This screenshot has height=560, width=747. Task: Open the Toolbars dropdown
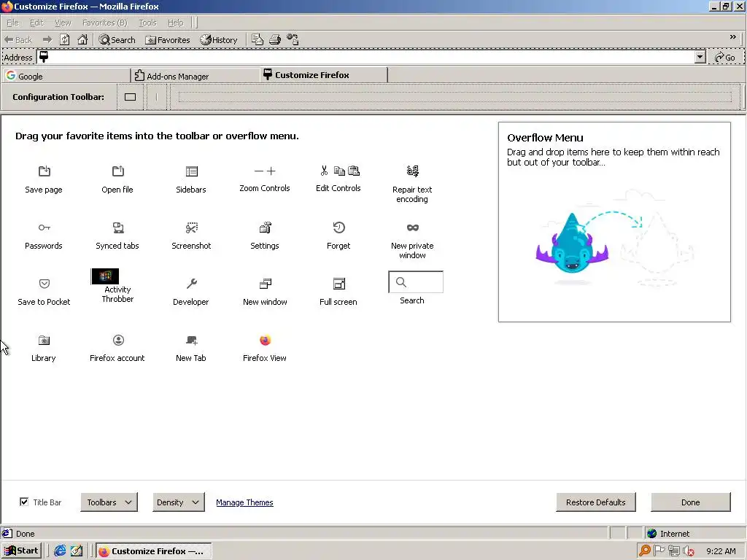pyautogui.click(x=109, y=502)
